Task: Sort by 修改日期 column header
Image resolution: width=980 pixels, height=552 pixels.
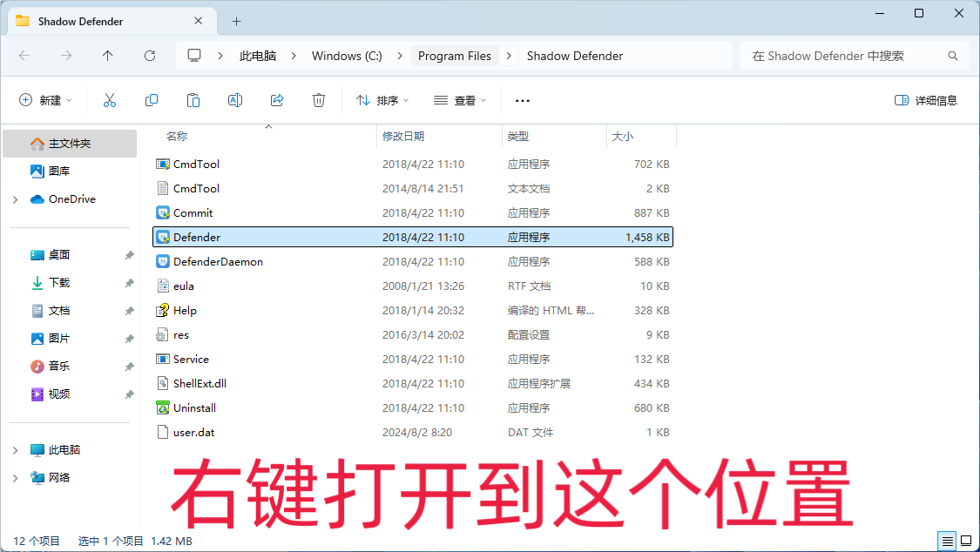Action: [x=403, y=136]
